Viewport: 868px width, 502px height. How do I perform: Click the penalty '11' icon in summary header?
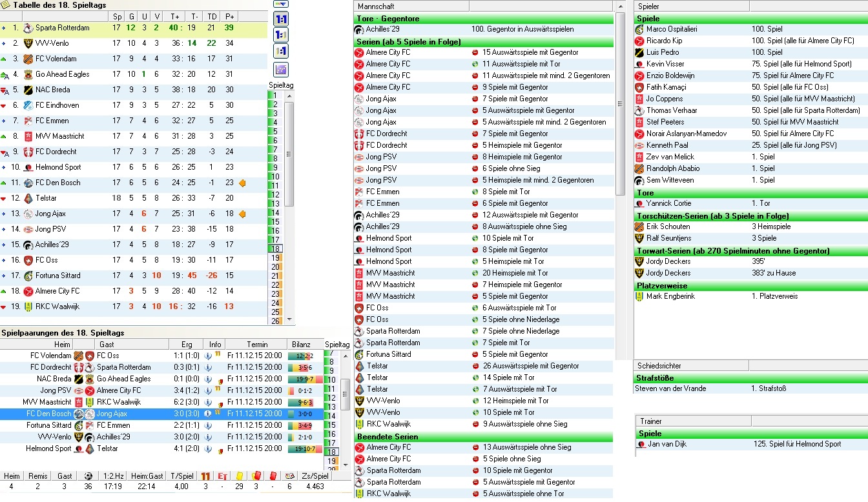coord(205,476)
